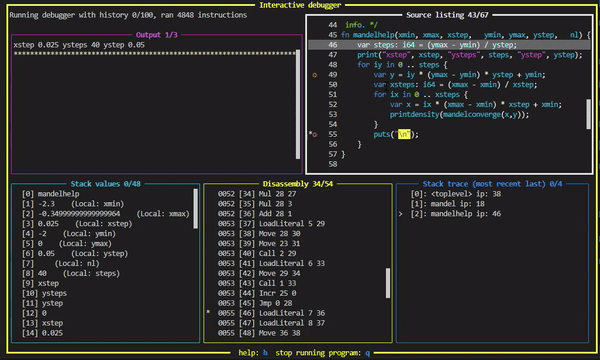The width and height of the screenshot is (600, 360).
Task: Select disassembly row [34] Mul 28 27
Action: (x=257, y=194)
